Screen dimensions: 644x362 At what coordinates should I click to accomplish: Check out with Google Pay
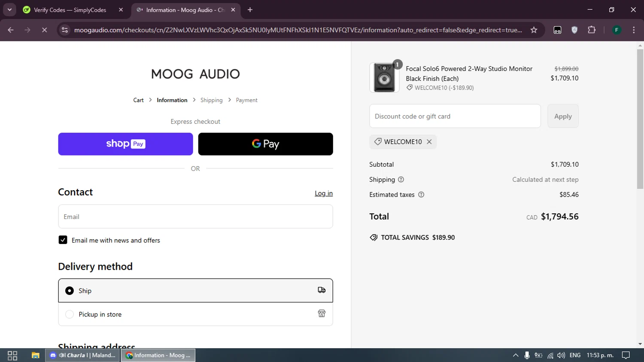tap(265, 144)
